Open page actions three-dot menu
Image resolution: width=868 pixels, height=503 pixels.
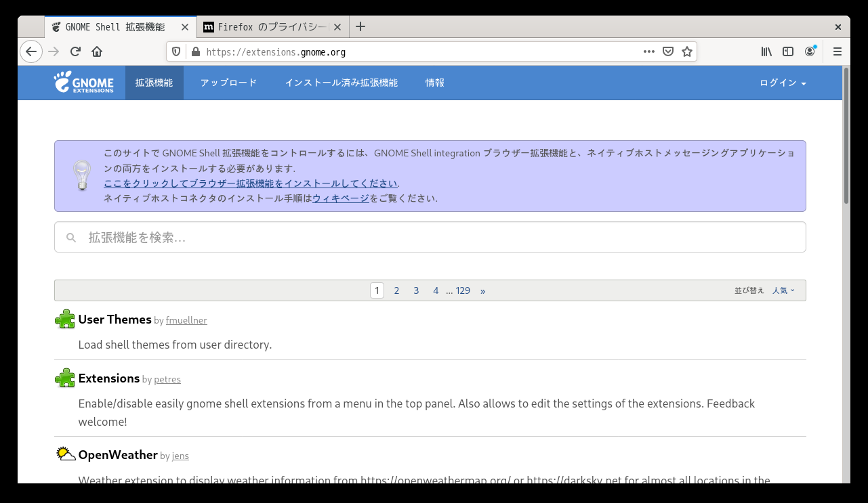pos(648,51)
